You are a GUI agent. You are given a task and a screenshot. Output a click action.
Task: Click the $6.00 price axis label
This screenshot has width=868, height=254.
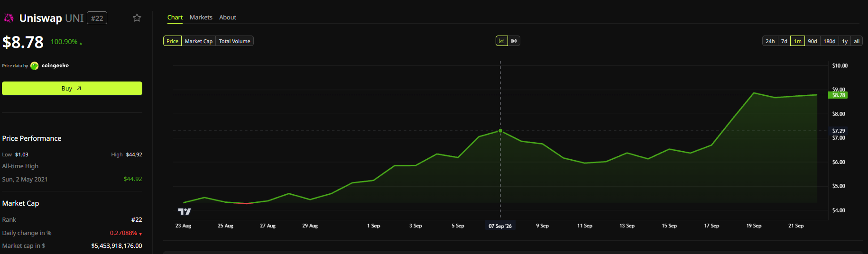(x=839, y=162)
